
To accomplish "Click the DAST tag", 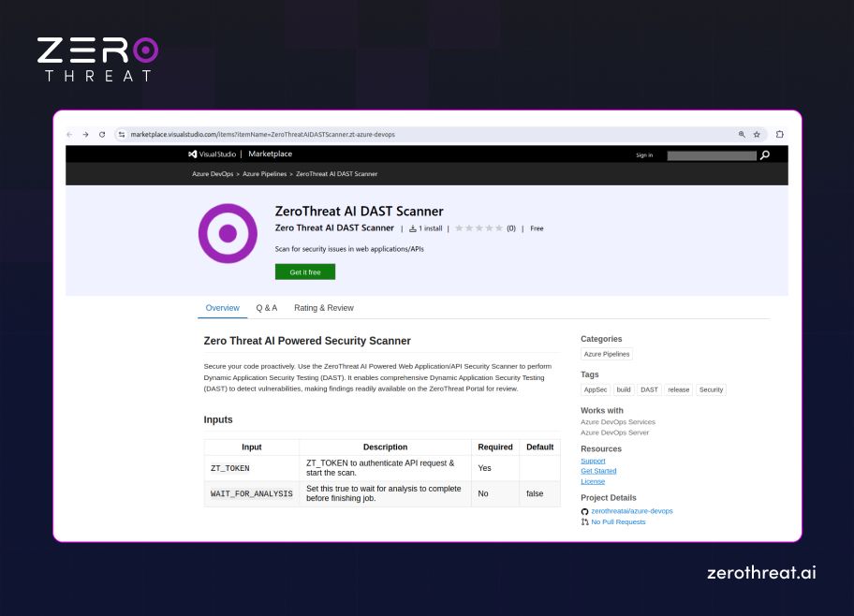I will click(649, 390).
